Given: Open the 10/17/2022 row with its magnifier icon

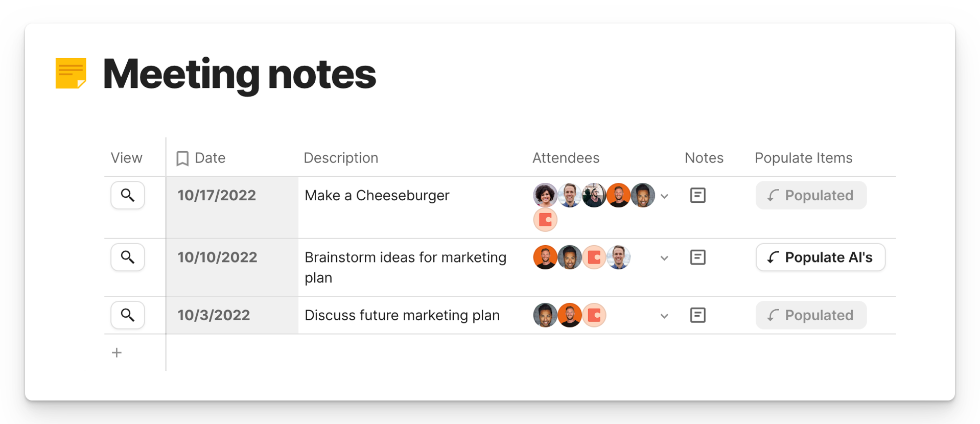Looking at the screenshot, I should point(128,195).
